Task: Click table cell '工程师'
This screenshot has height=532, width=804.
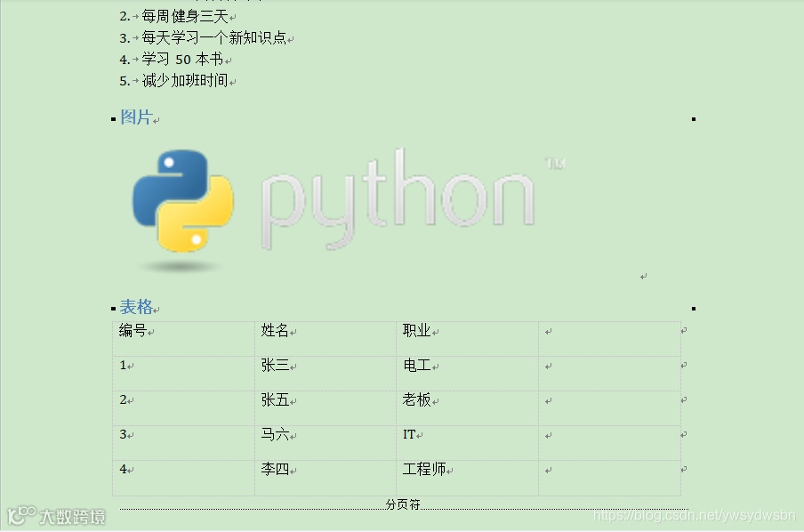Action: point(467,478)
